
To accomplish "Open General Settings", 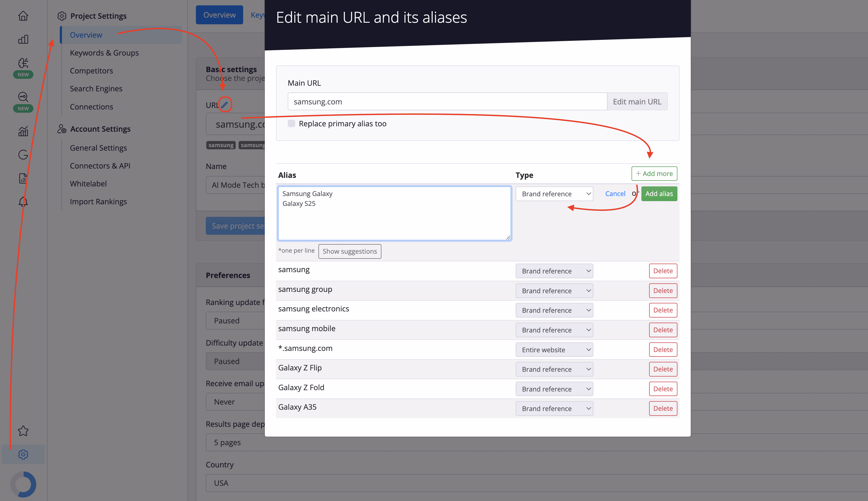I will (x=98, y=148).
